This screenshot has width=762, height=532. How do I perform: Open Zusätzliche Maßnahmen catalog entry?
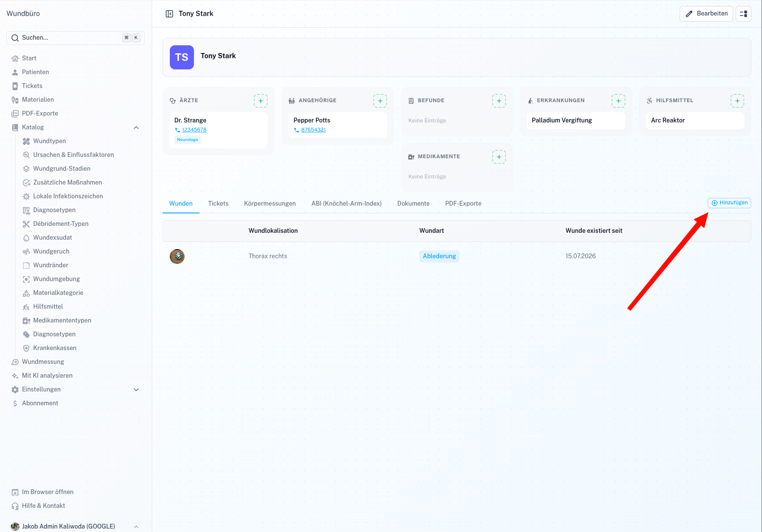click(68, 182)
